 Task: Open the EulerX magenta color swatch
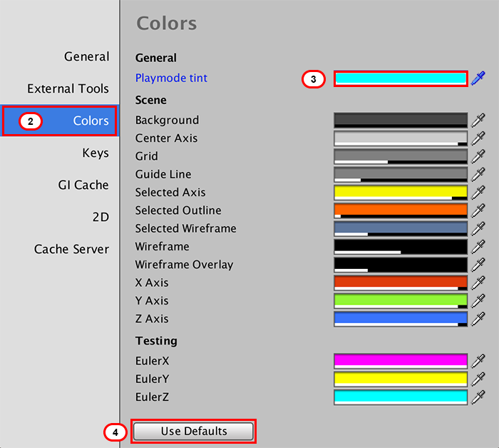coord(401,362)
